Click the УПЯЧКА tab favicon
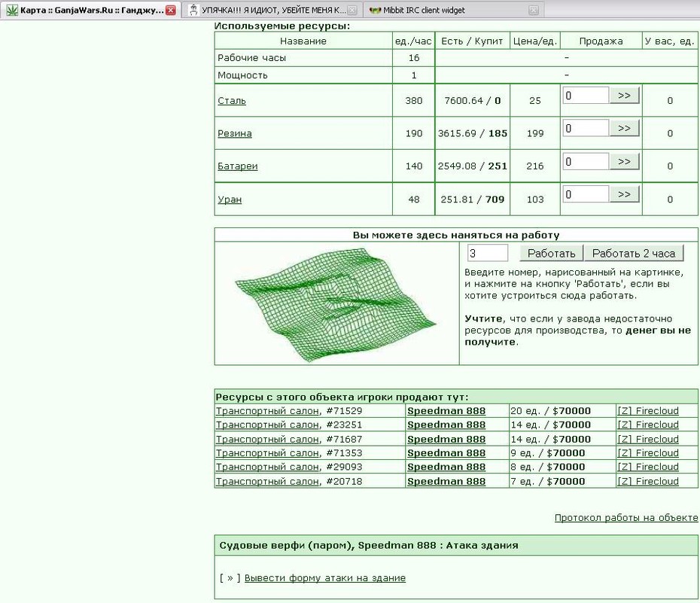 pos(193,10)
